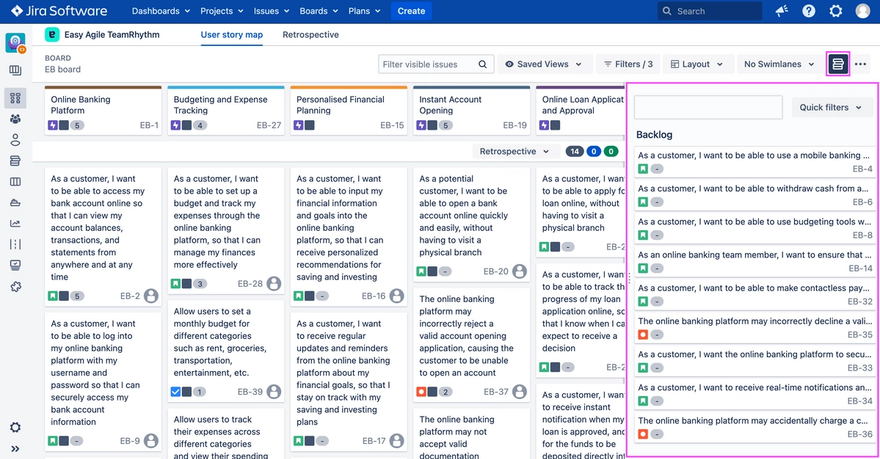Toggle the backlog panel icon button
This screenshot has height=459, width=880.
pyautogui.click(x=838, y=64)
